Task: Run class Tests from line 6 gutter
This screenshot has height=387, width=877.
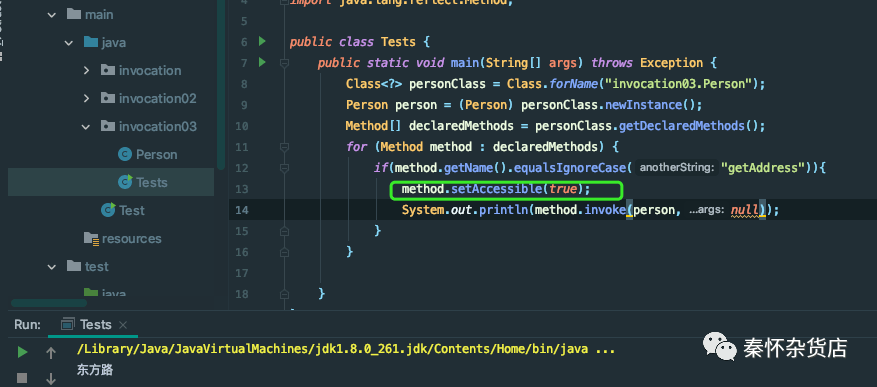Action: tap(262, 41)
